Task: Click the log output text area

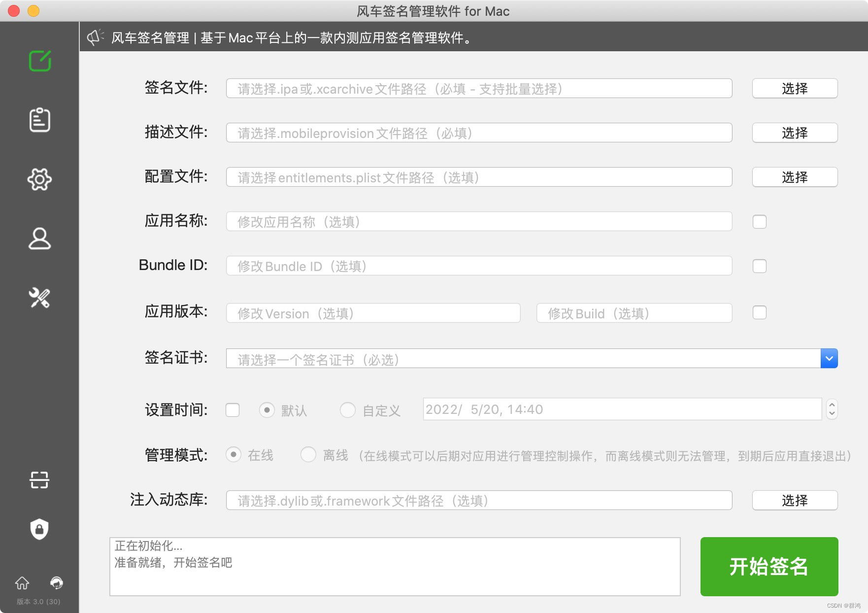Action: [x=395, y=567]
